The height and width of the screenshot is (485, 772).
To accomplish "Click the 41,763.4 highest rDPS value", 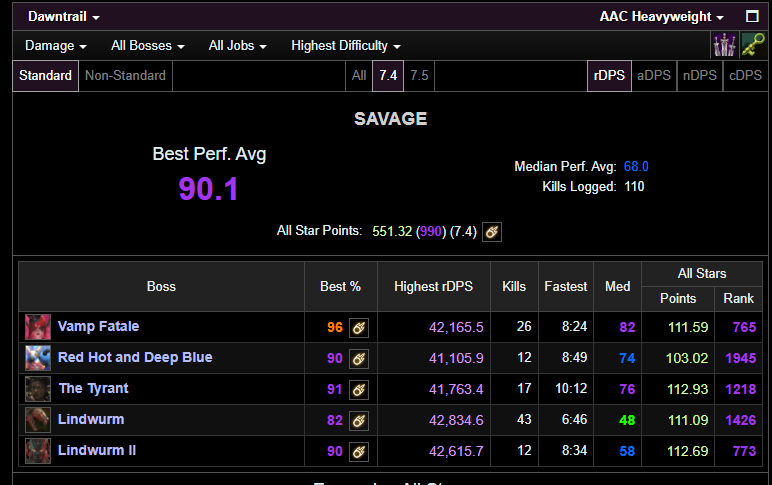I will click(x=456, y=389).
